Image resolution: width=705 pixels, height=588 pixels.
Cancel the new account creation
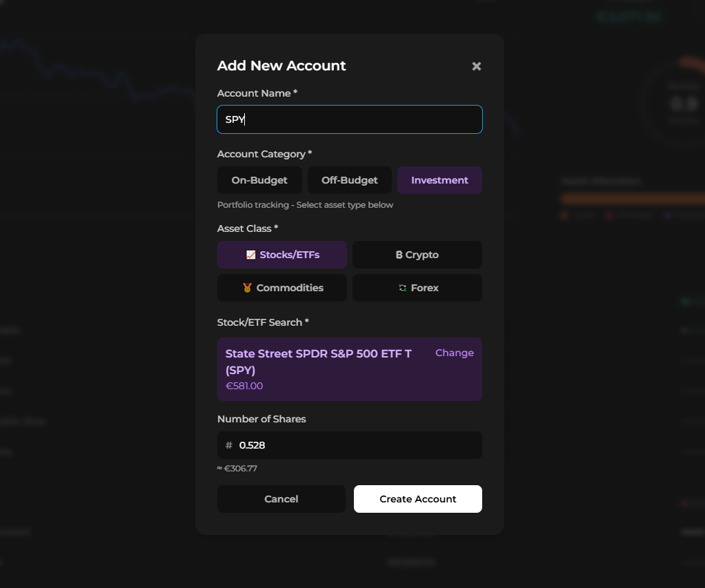pyautogui.click(x=281, y=499)
